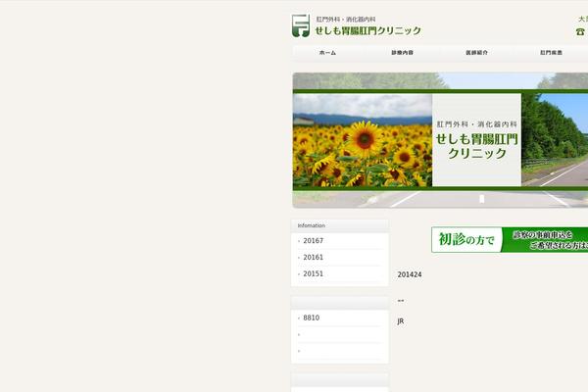Image resolution: width=588 pixels, height=392 pixels.
Task: Open the せしも胃腸肛門クリニック site title
Action: (x=368, y=30)
